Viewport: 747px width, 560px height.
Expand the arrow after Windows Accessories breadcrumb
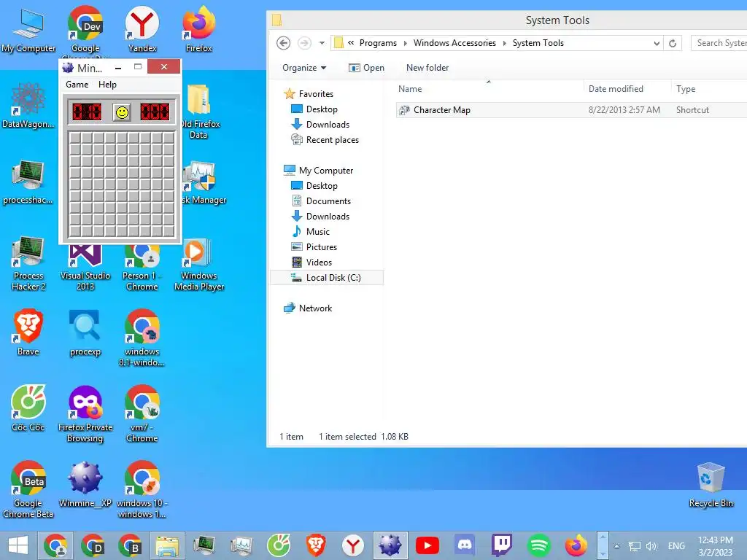tap(505, 43)
